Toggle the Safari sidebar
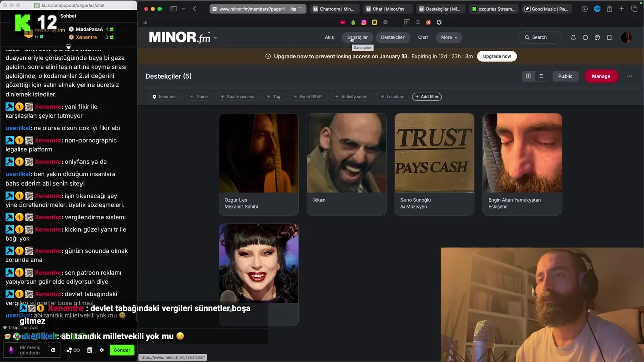This screenshot has width=644, height=362. tap(174, 9)
